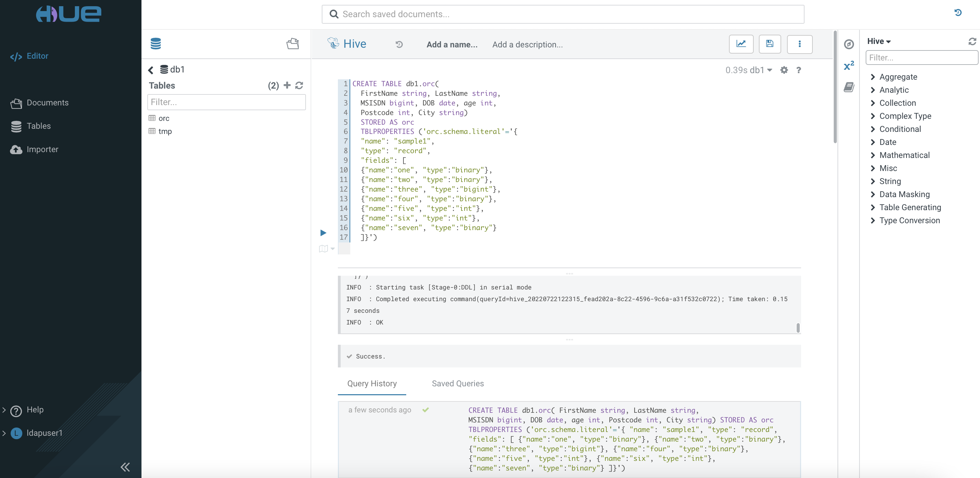Viewport: 980px width, 478px height.
Task: Save the query with the floppy disk icon
Action: (x=770, y=44)
